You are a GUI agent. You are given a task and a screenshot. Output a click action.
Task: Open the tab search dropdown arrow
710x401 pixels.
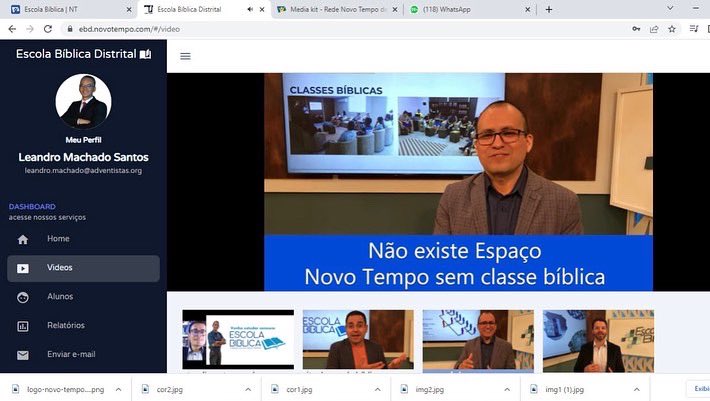coord(670,8)
